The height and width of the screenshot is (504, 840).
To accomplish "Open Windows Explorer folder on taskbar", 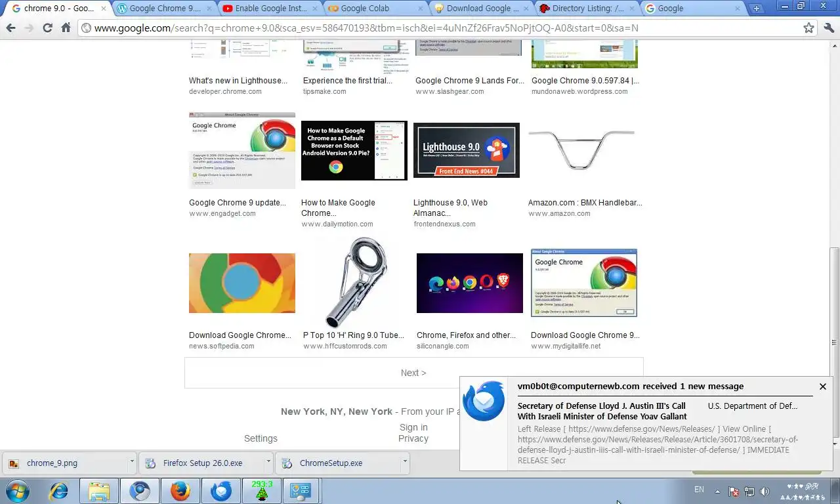I will coord(99,491).
